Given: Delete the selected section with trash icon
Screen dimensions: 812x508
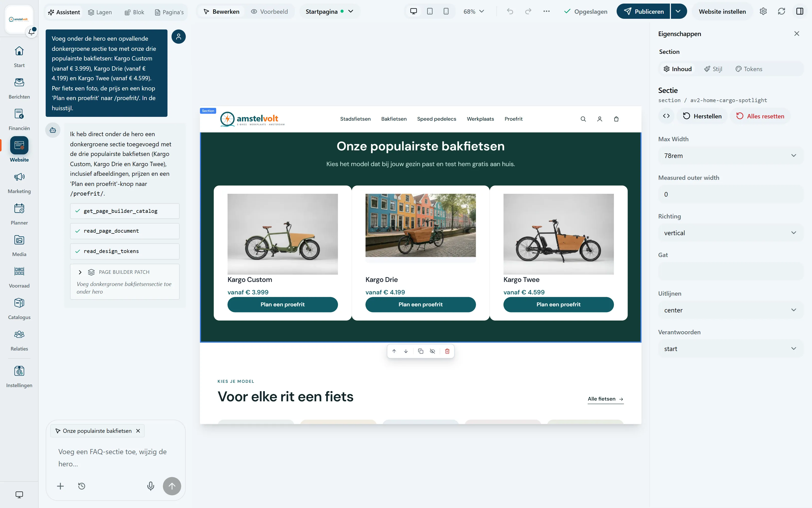Looking at the screenshot, I should (x=447, y=351).
